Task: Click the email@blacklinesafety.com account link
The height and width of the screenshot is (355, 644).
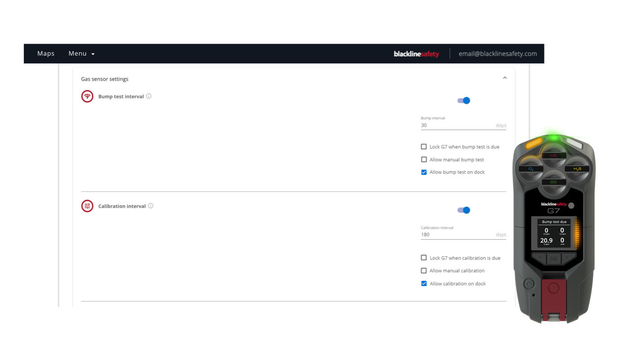Action: pos(498,54)
